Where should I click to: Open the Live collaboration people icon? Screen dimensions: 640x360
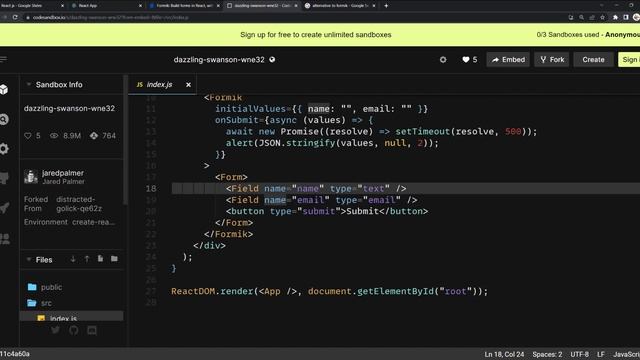(x=5, y=238)
